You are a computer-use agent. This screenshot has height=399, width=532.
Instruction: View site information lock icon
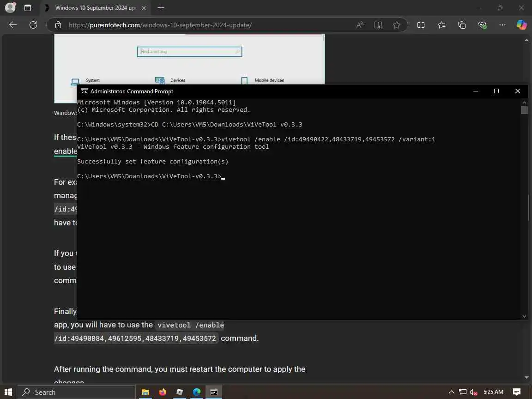pyautogui.click(x=58, y=25)
